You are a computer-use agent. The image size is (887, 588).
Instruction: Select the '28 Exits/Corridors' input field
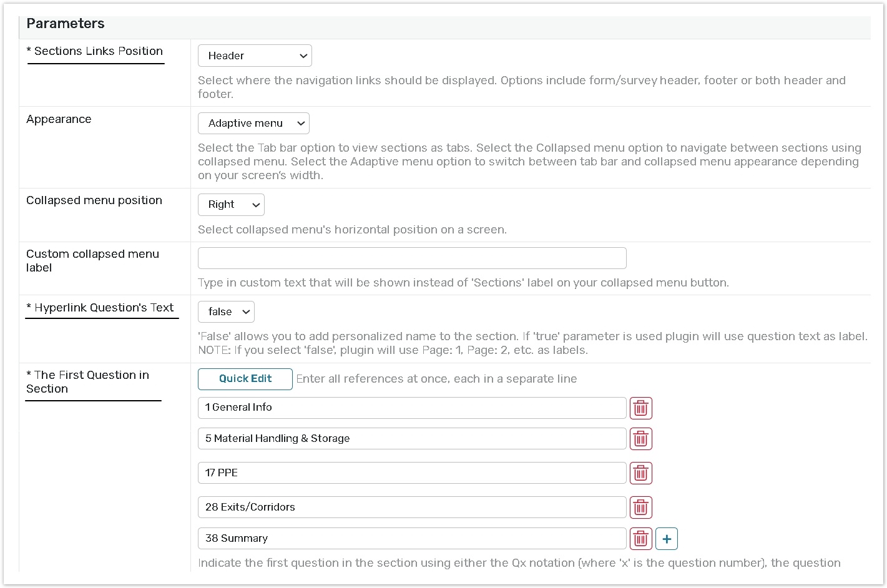pos(412,507)
